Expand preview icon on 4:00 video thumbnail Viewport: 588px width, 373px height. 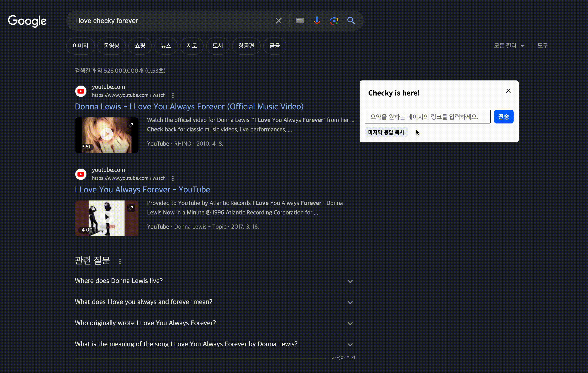click(131, 208)
